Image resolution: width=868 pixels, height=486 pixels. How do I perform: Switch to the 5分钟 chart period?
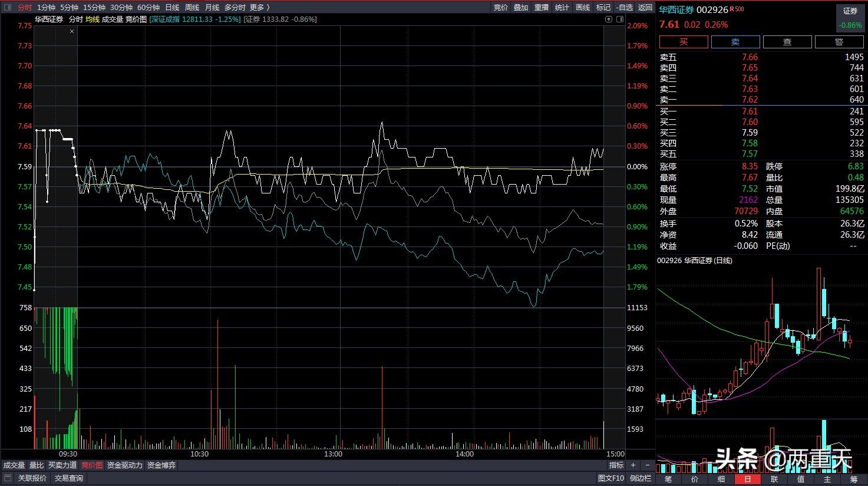tap(70, 7)
